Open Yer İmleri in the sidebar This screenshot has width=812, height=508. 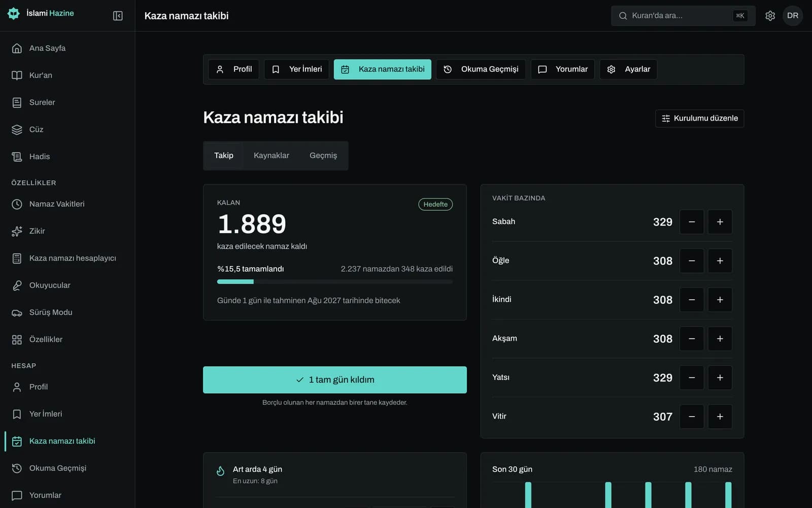coord(67,414)
